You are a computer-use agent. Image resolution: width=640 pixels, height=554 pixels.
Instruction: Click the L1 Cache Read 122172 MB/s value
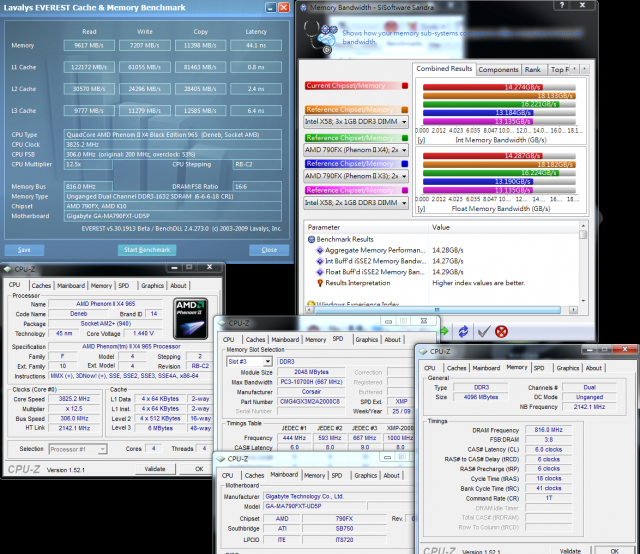89,67
